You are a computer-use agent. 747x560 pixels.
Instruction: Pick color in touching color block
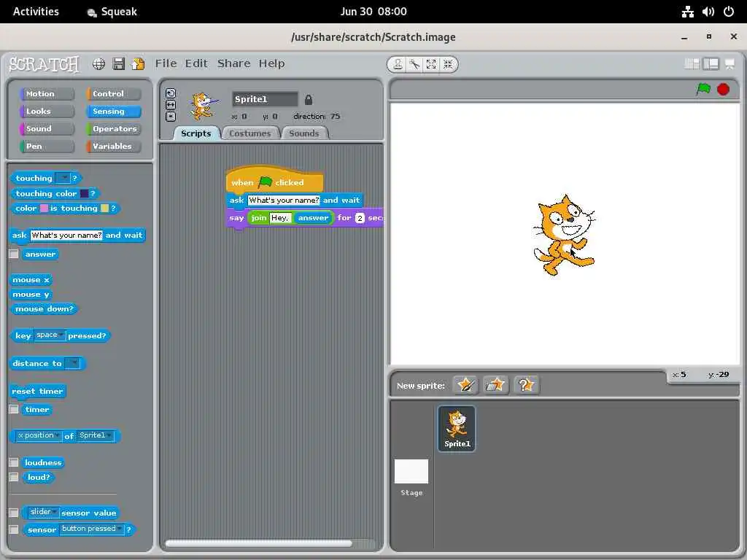tap(85, 193)
